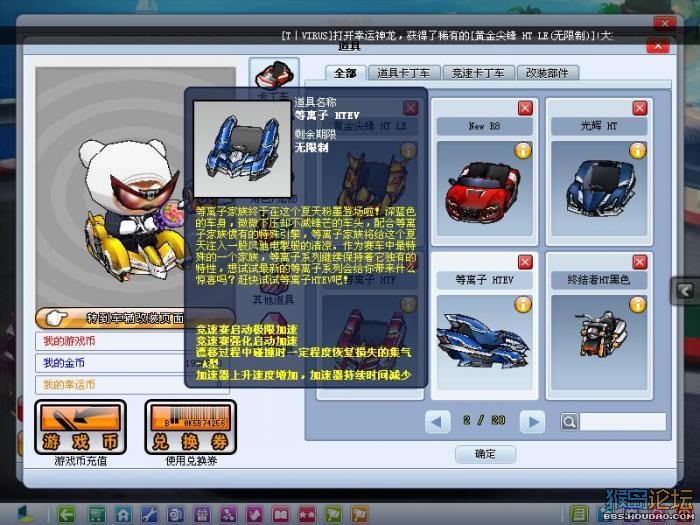Remove the 光辉 HT kart with red X
700x525 pixels.
(640, 108)
